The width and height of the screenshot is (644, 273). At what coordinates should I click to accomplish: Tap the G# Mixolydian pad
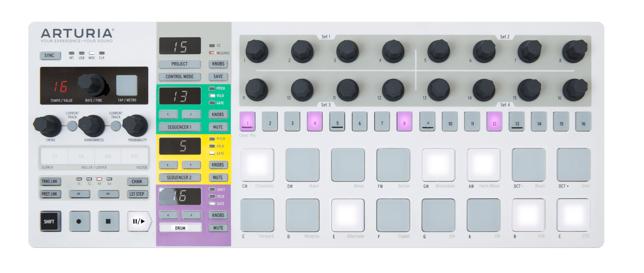coord(438,165)
